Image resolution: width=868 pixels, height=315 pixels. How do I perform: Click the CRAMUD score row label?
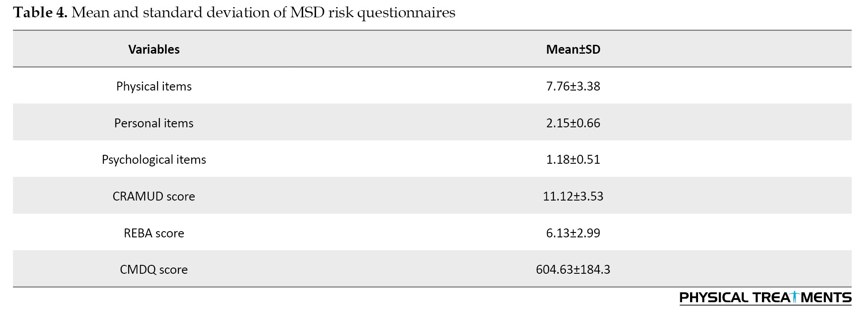point(154,196)
